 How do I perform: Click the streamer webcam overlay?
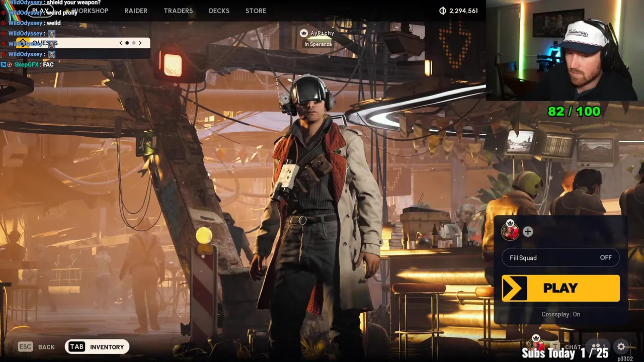point(565,50)
